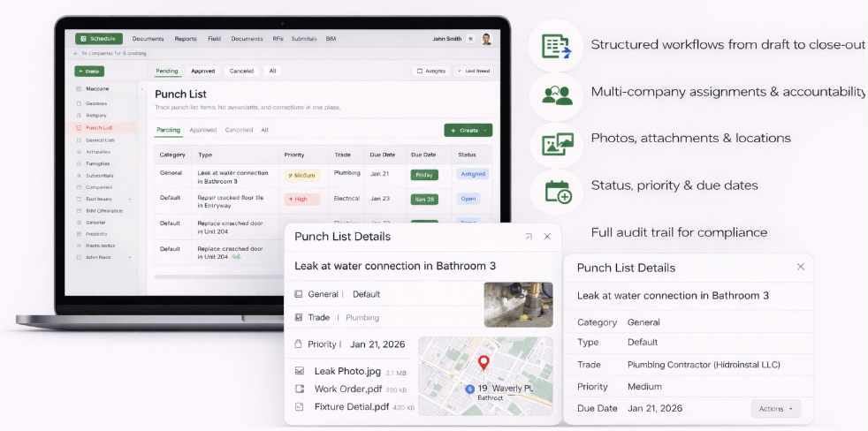Click the Aungtis button in the filter bar

click(x=430, y=72)
